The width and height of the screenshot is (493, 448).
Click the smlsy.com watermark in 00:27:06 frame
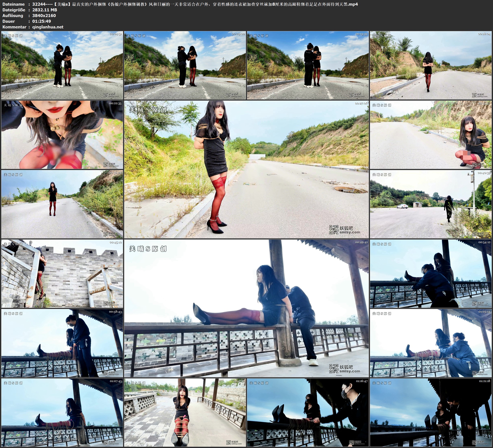tap(350, 232)
